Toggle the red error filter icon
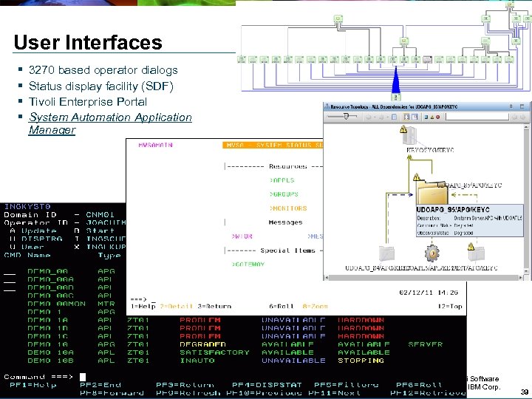 pyautogui.click(x=438, y=117)
